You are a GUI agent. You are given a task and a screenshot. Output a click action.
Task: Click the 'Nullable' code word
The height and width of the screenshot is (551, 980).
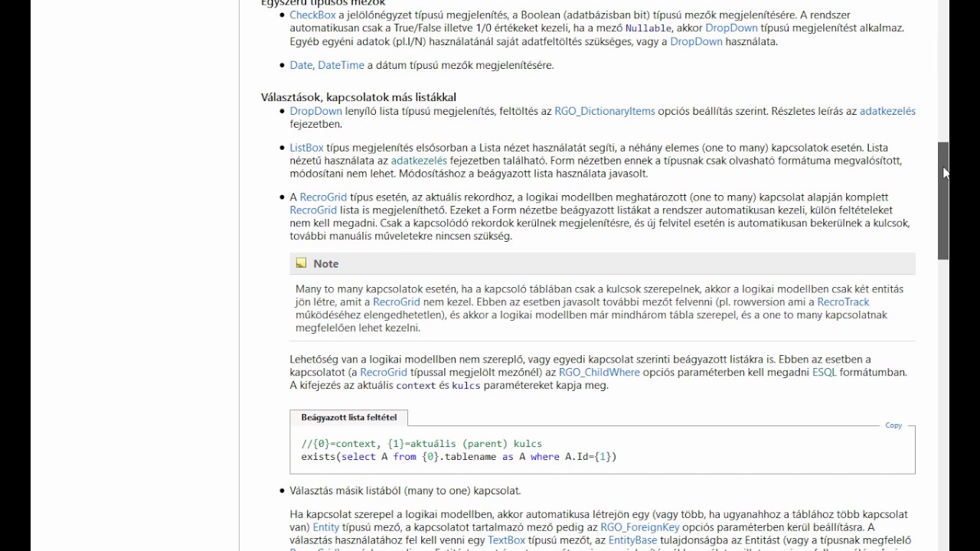tap(648, 28)
